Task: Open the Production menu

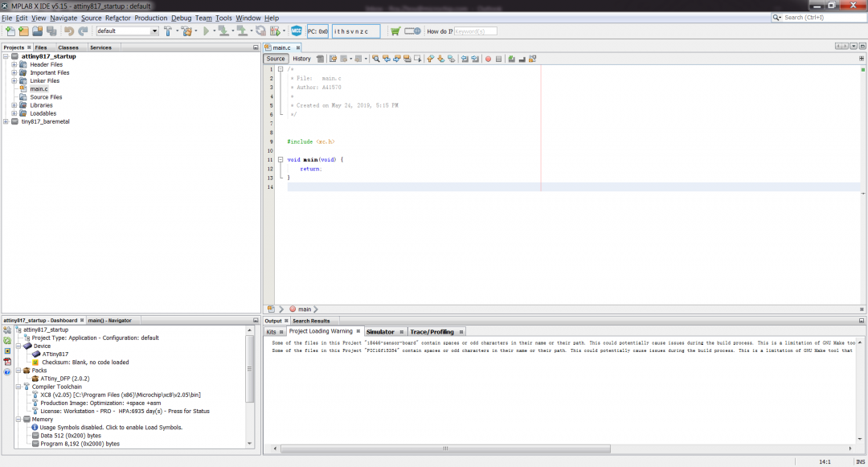Action: coord(150,18)
